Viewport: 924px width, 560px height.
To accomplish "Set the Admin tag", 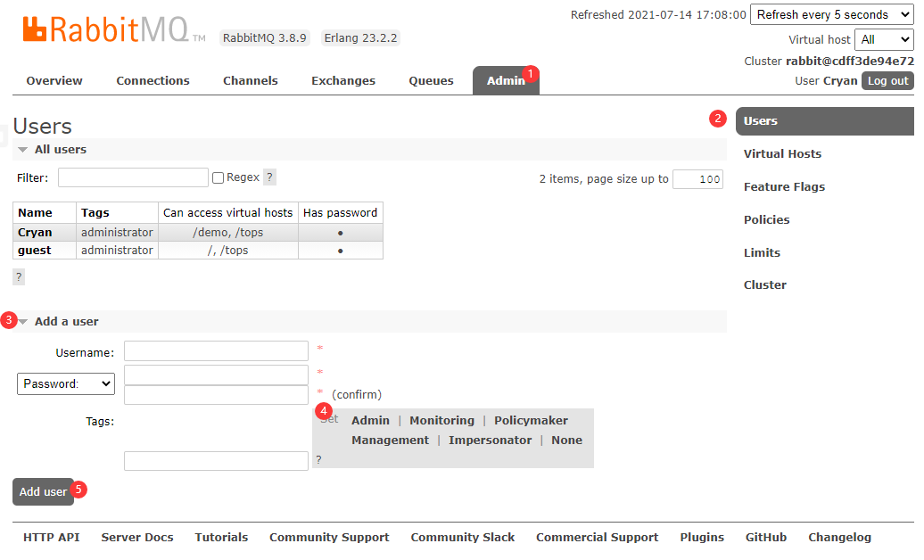I will [371, 421].
